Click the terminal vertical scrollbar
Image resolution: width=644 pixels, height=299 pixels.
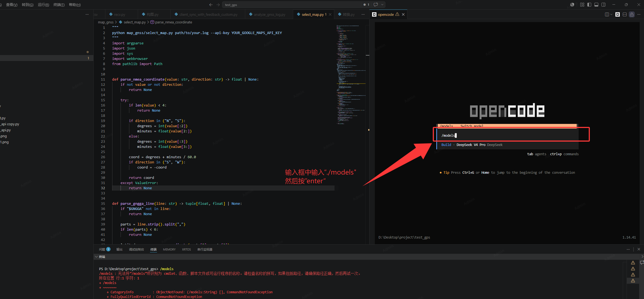(624, 280)
